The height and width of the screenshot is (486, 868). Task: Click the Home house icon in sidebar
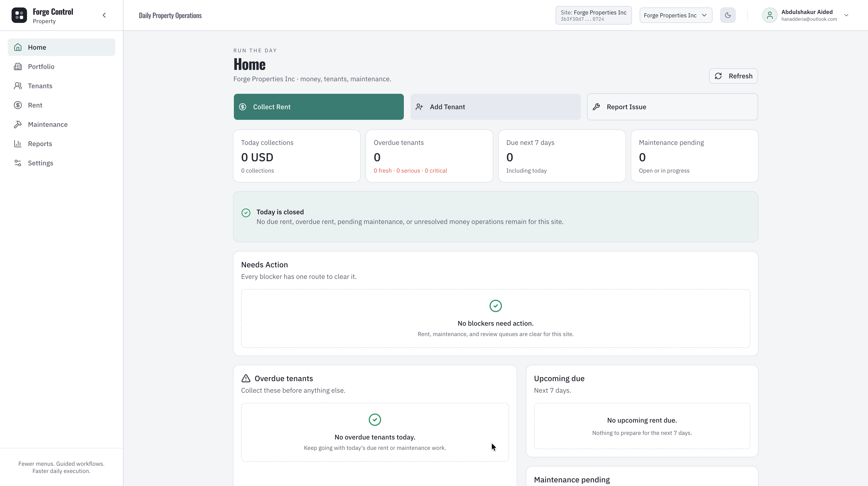18,47
